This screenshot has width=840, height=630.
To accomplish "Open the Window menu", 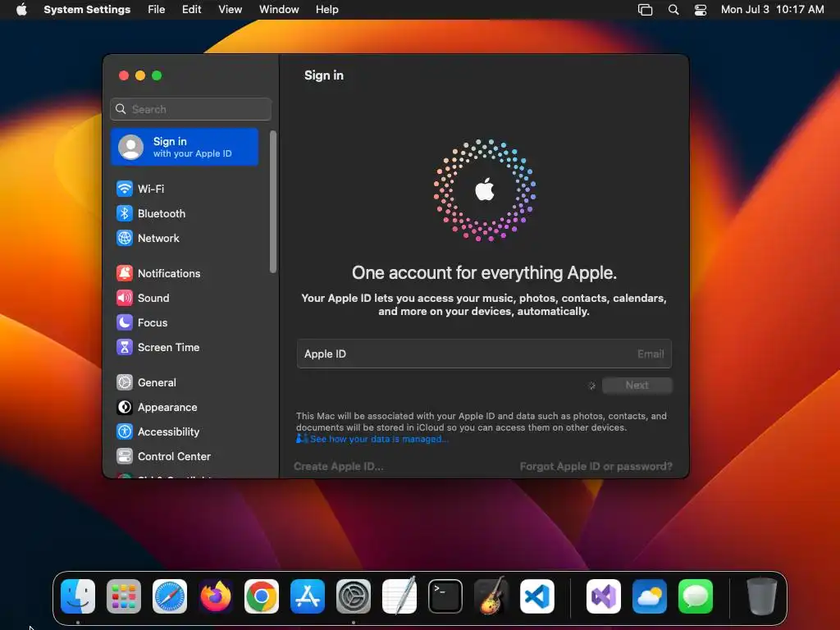I will coord(279,10).
